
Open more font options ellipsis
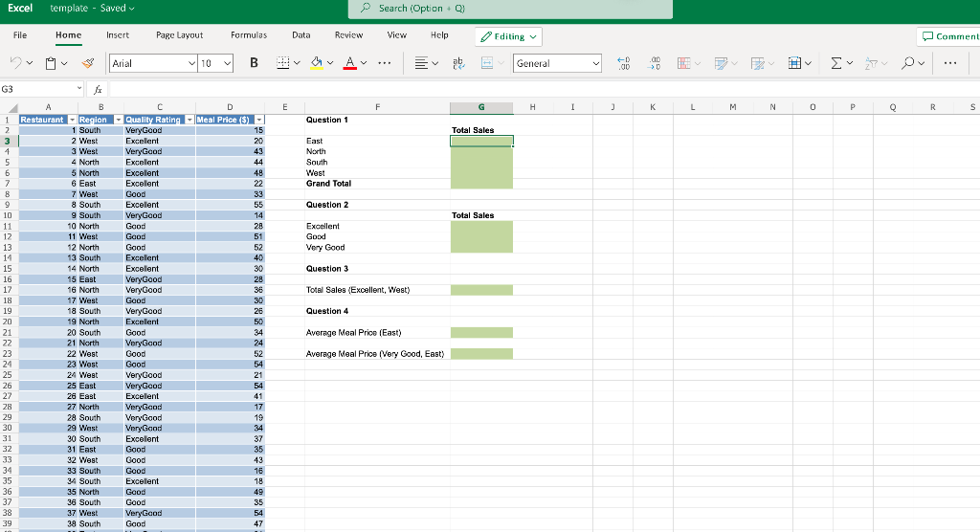[385, 63]
